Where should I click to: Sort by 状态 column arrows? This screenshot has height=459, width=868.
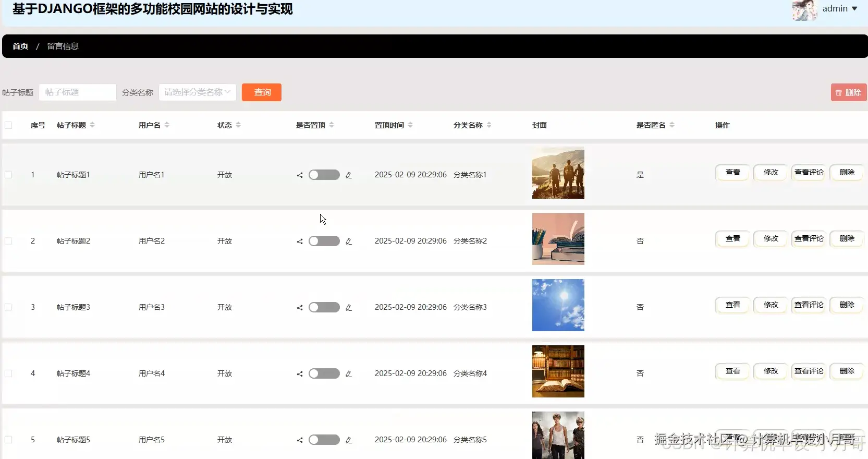(238, 125)
